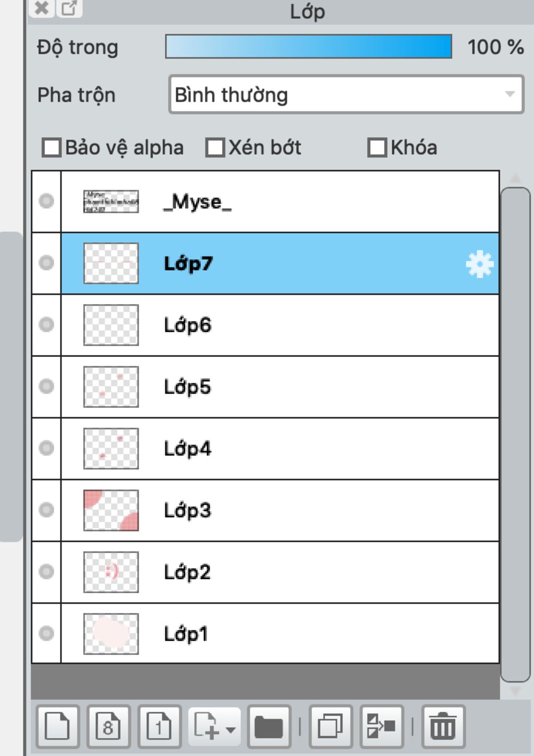
Task: Select the Lớp5 layer
Action: (x=280, y=387)
